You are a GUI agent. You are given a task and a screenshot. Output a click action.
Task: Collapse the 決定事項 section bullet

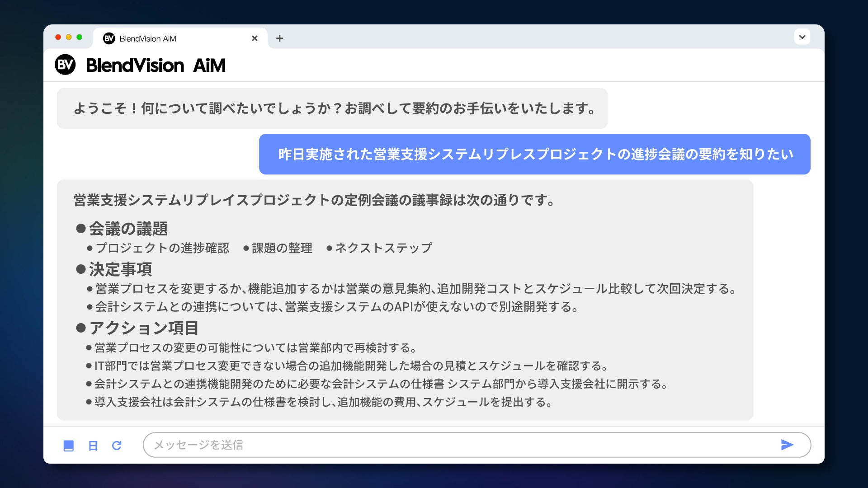coord(81,269)
